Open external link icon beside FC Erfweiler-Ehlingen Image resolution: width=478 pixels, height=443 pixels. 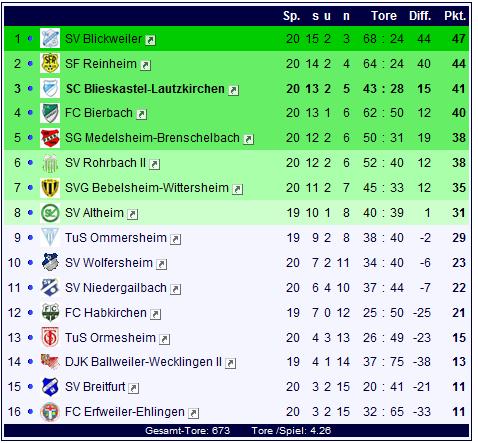click(194, 413)
